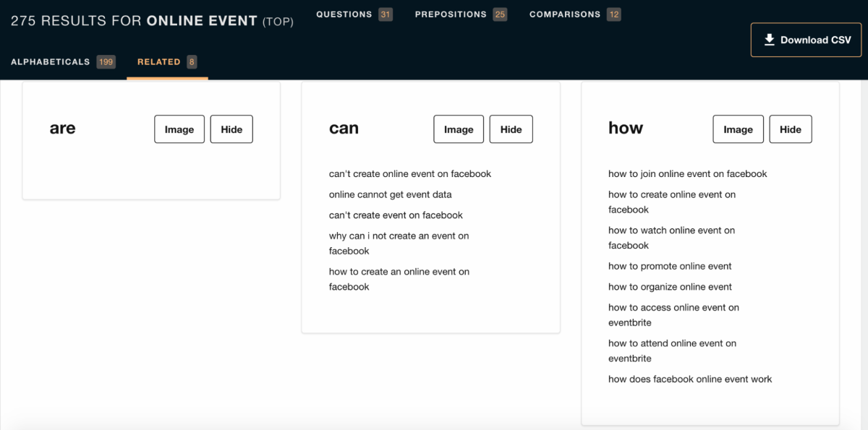This screenshot has width=868, height=430.
Task: Open 'how to join online event on facebook'
Action: coord(688,174)
